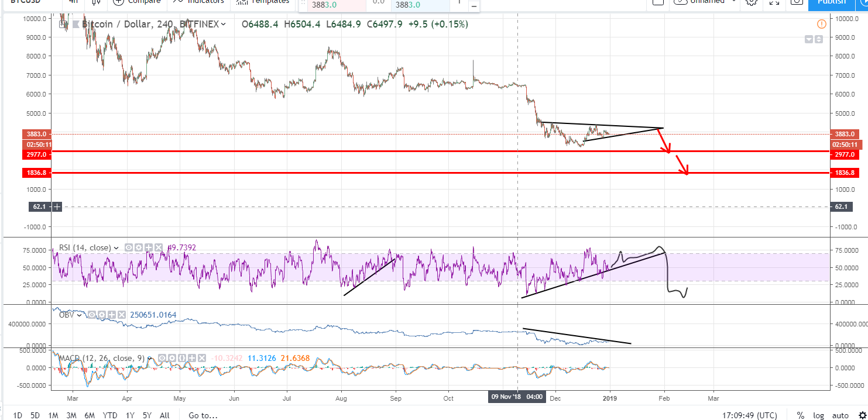Click the MACD value 11.3126
Viewport: 868px width, 420px height.
[262, 358]
